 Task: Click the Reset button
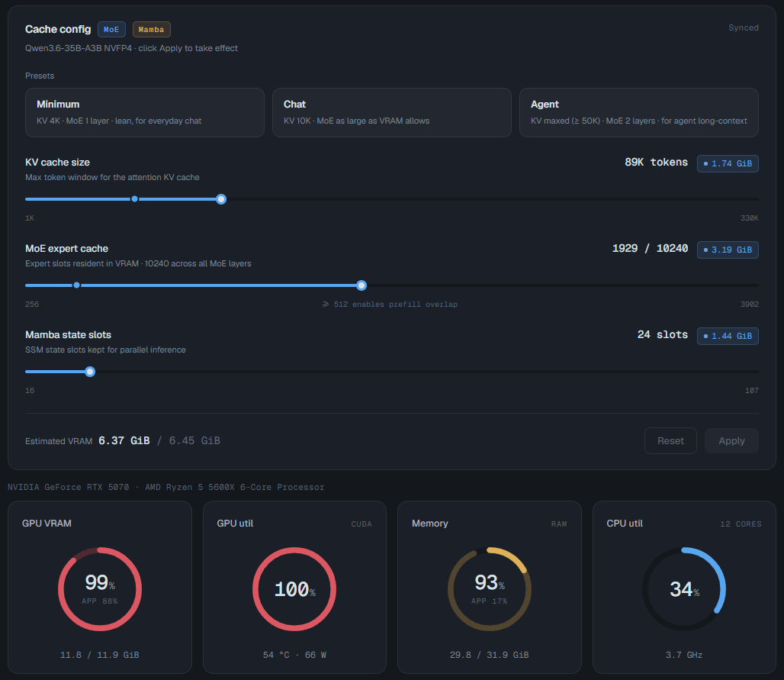[670, 441]
